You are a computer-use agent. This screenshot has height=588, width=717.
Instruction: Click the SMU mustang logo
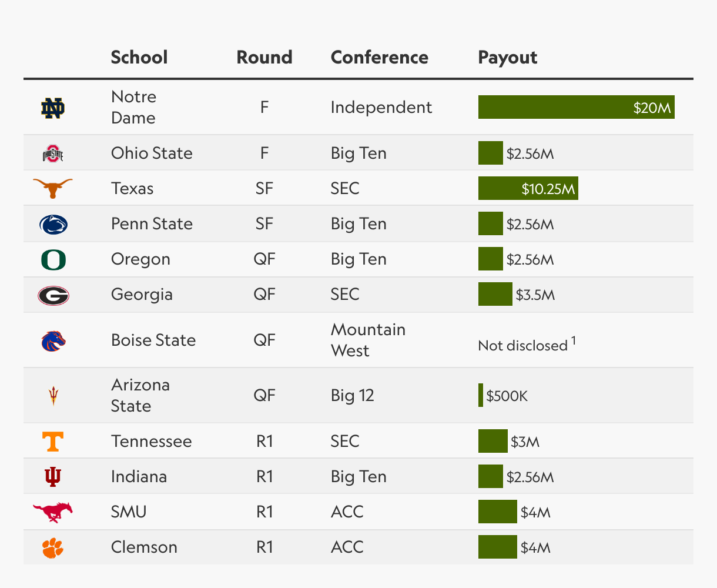(53, 512)
